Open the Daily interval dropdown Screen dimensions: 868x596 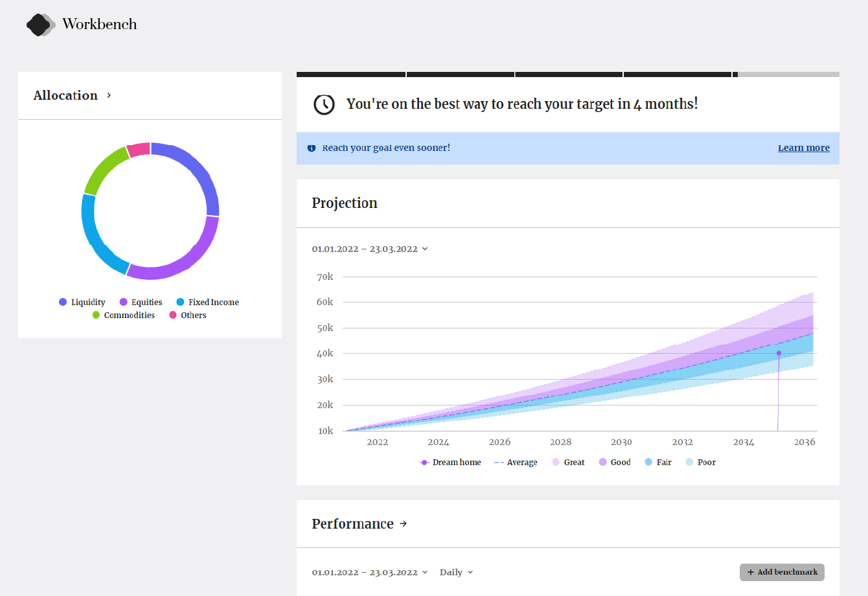click(456, 572)
